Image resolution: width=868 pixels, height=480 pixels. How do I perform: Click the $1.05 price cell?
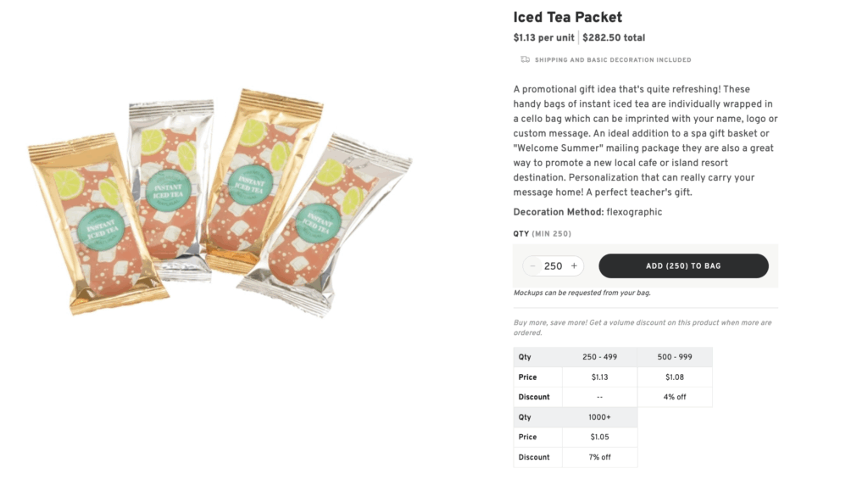point(599,438)
